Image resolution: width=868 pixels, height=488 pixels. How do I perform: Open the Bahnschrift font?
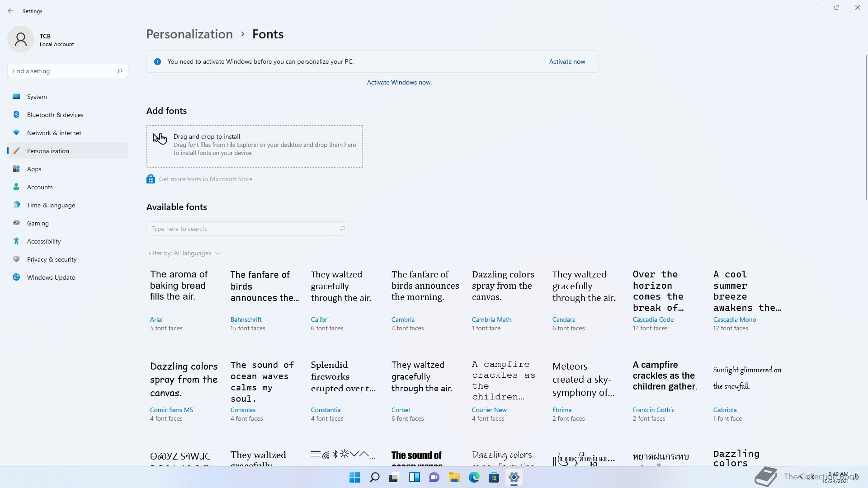click(x=264, y=300)
